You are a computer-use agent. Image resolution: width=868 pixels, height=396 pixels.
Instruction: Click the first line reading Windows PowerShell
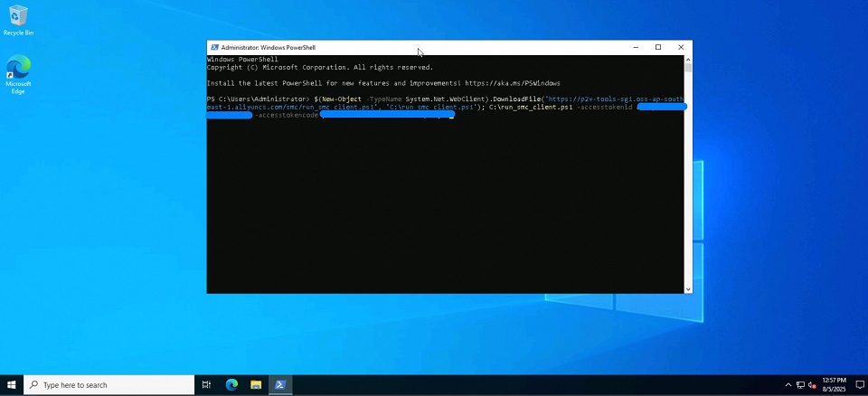[242, 60]
